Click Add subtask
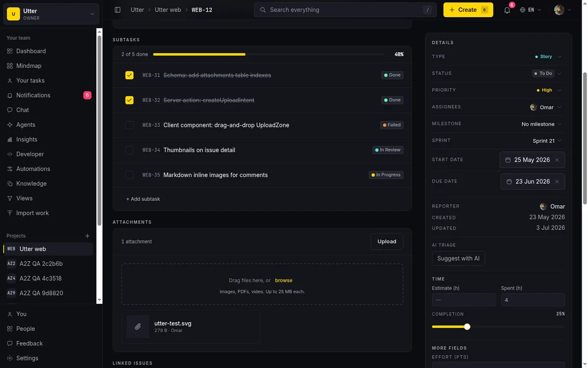 (143, 199)
